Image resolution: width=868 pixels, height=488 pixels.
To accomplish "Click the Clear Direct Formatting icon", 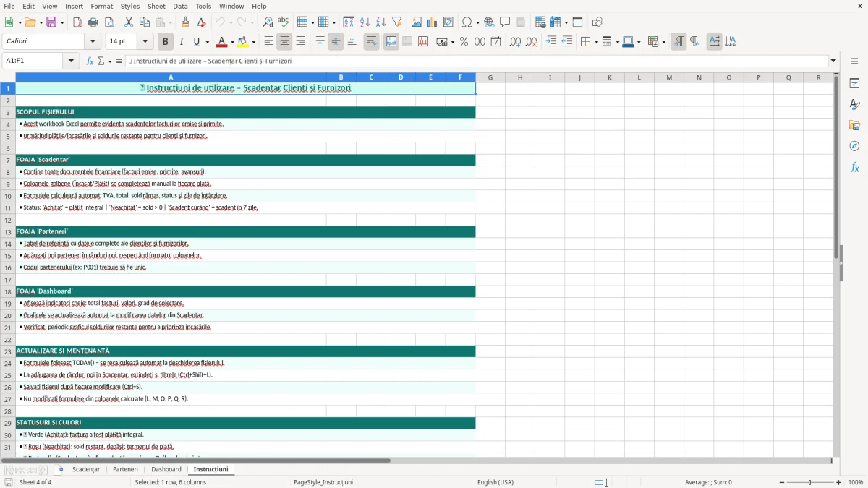I will click(202, 22).
